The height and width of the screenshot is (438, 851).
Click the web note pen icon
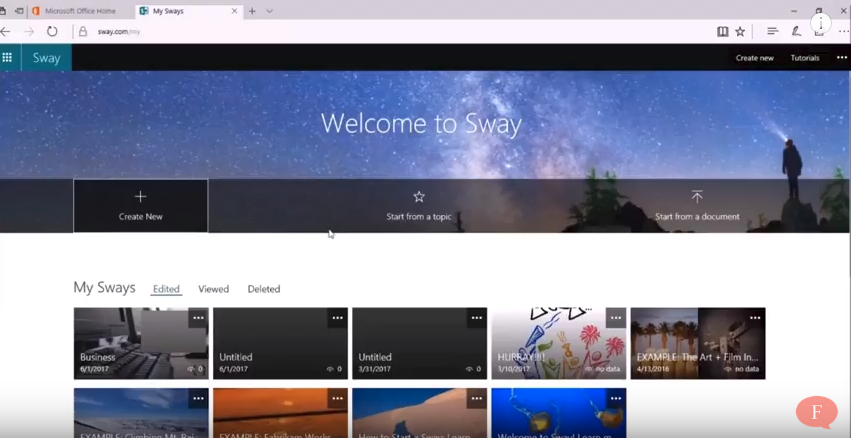pos(796,31)
